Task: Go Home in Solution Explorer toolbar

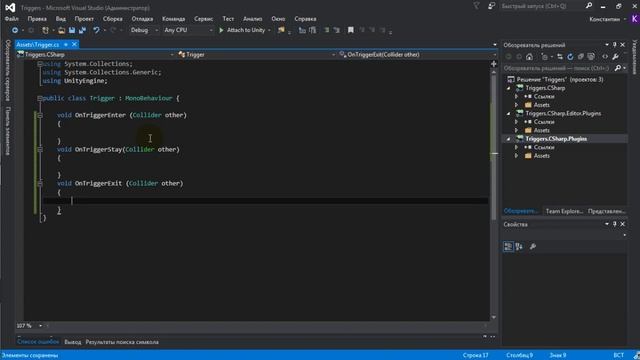Action: click(x=529, y=57)
